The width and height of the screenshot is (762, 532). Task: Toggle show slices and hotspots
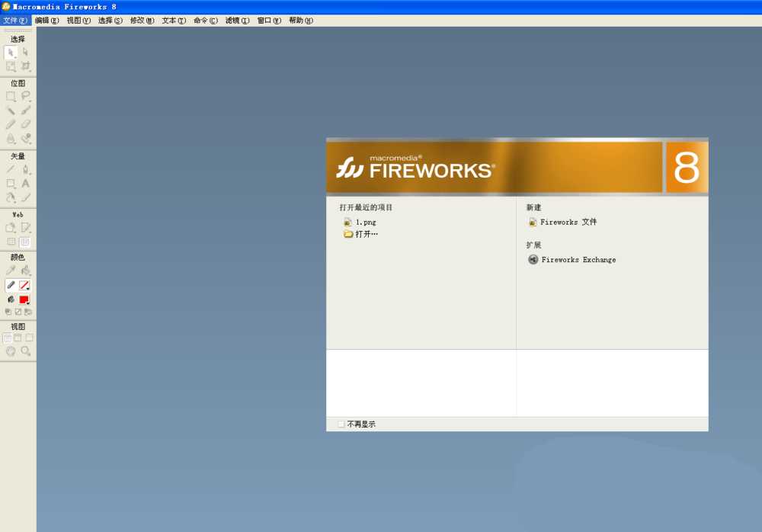25,241
